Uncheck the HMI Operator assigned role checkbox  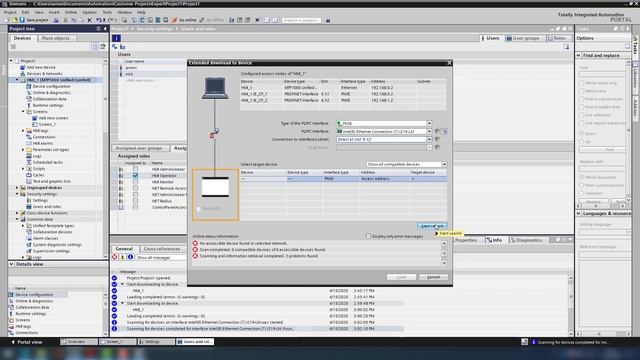click(135, 176)
